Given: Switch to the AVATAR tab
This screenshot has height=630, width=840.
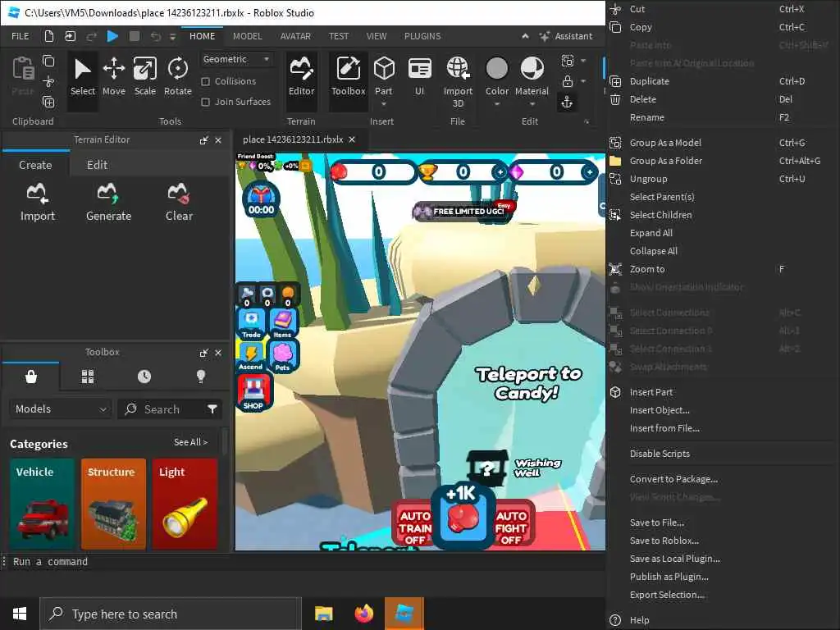Looking at the screenshot, I should tap(295, 36).
